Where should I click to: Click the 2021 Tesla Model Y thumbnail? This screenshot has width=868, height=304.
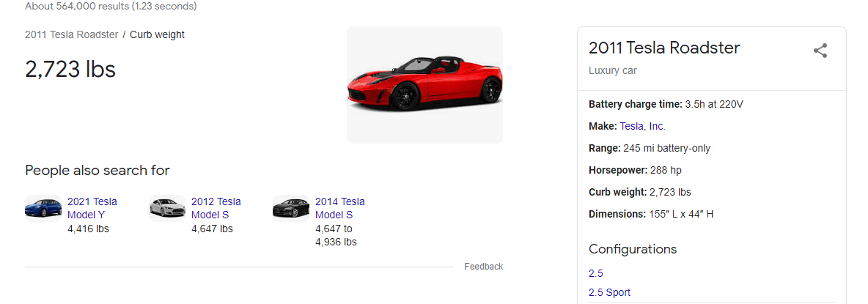click(x=43, y=208)
